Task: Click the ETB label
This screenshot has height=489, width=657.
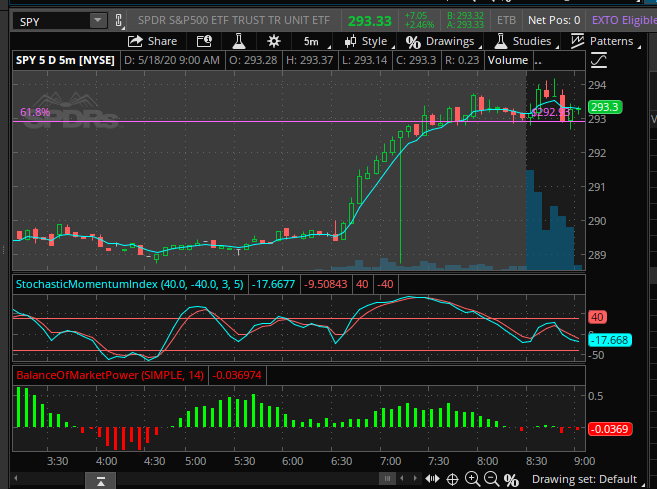Action: tap(507, 20)
